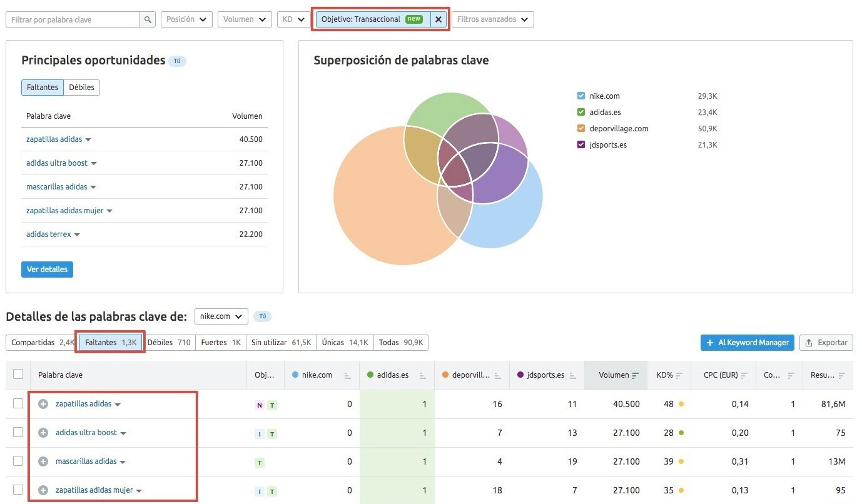Sort by KD% column sort icon
Image resolution: width=862 pixels, height=504 pixels.
679,375
